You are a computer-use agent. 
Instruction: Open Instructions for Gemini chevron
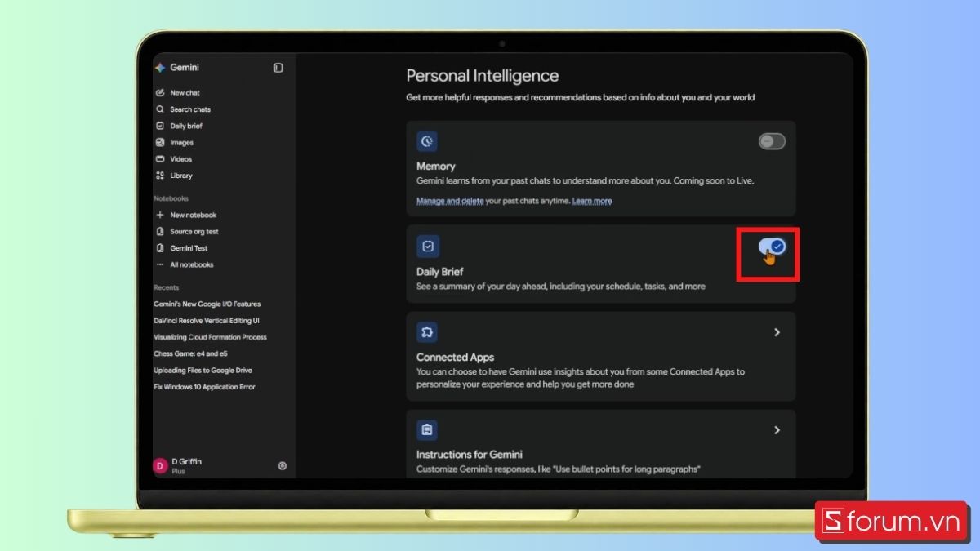tap(777, 429)
